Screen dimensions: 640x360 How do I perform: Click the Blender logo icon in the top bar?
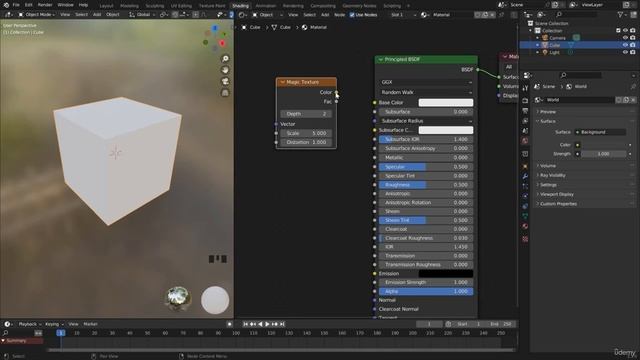pyautogui.click(x=6, y=5)
